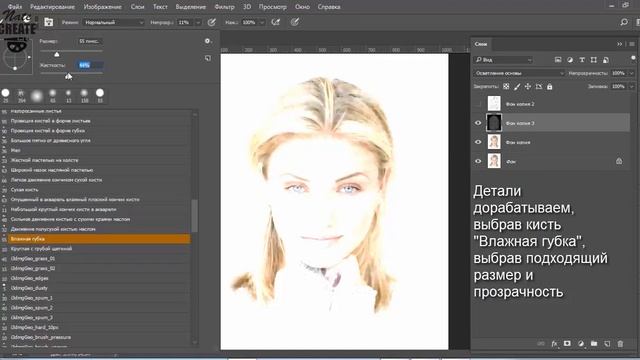Show the Фон копия 2 layer

(478, 104)
